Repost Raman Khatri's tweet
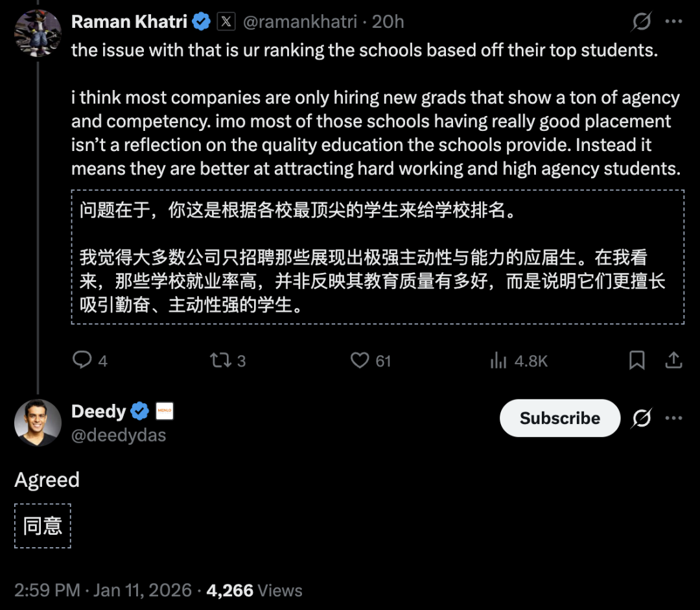The image size is (700, 610). [221, 360]
